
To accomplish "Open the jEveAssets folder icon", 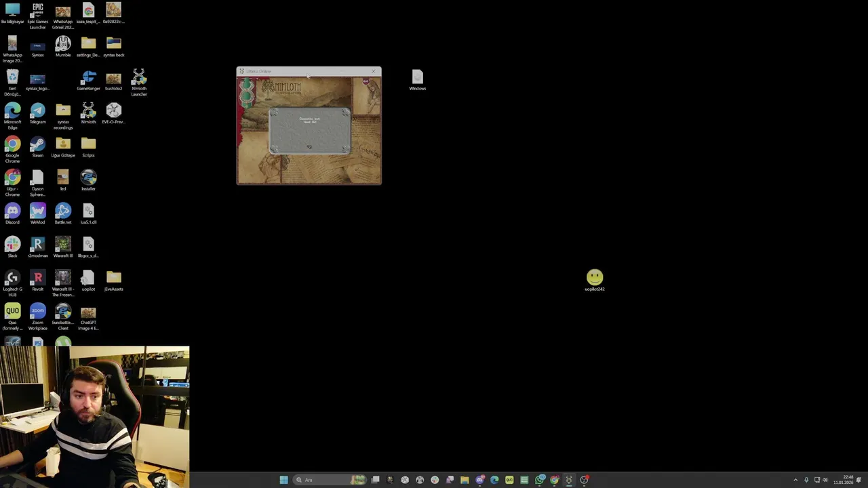I will point(113,280).
